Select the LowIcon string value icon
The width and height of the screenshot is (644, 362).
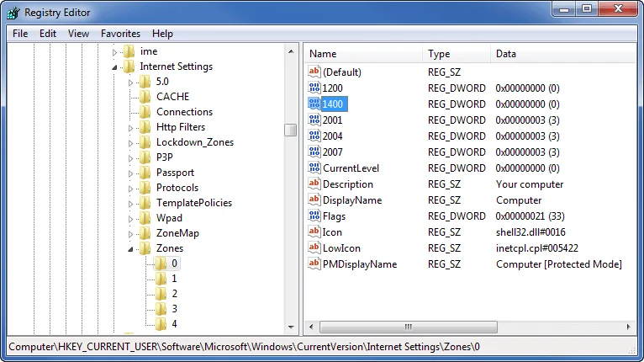click(x=314, y=248)
